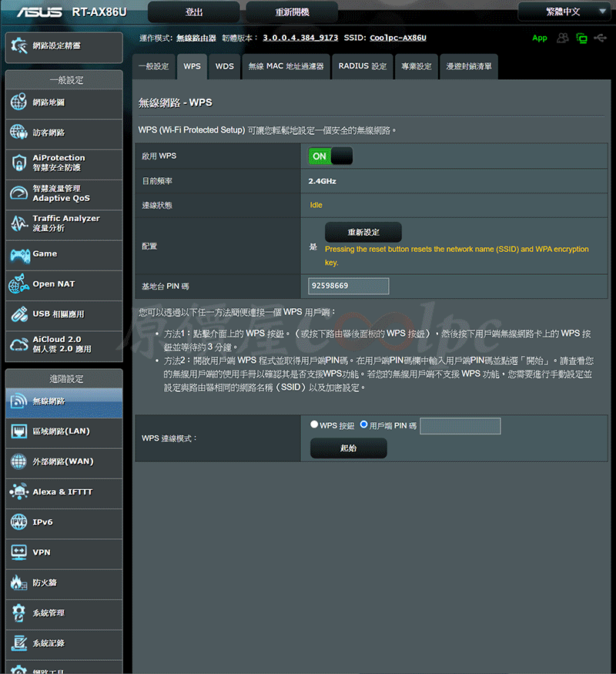Click the firmware version 3.0.0.4.384_9173 link

point(300,38)
